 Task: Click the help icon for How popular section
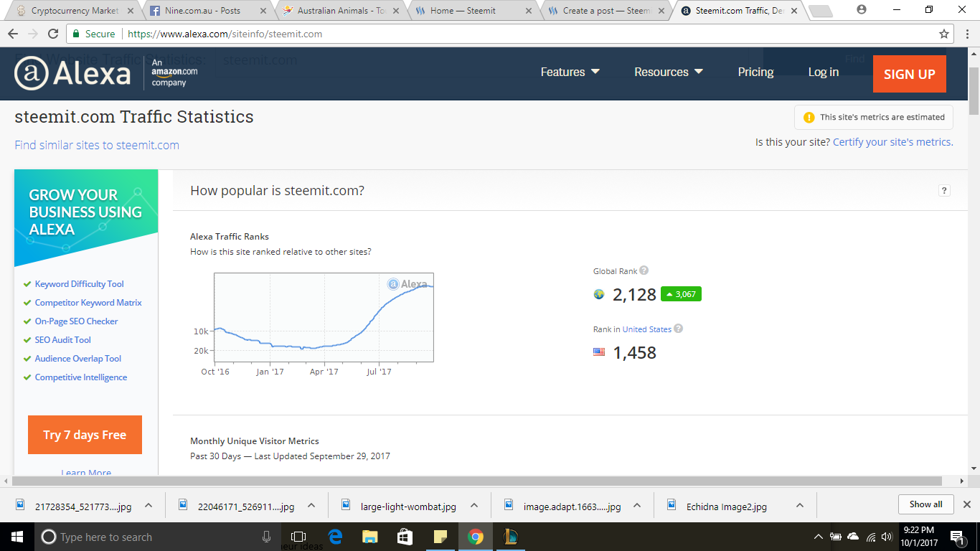(x=944, y=190)
